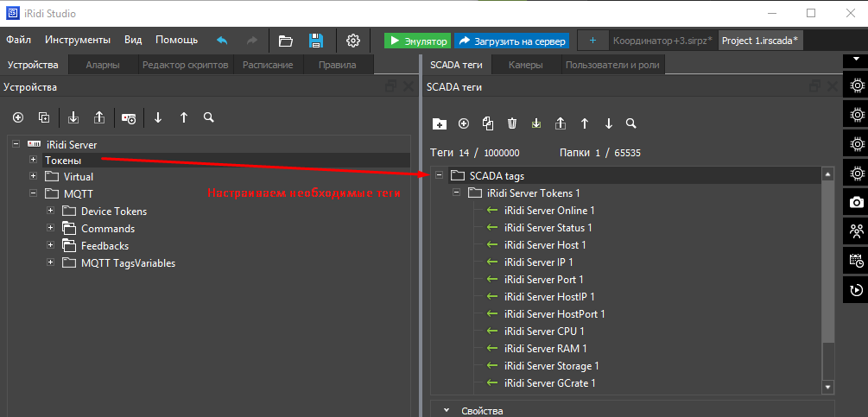The height and width of the screenshot is (417, 868).
Task: Click the undo arrow in top toolbar
Action: pos(222,41)
